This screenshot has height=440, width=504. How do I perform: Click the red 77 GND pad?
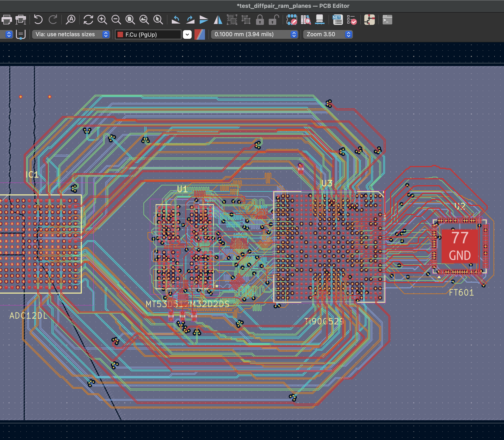coord(460,246)
